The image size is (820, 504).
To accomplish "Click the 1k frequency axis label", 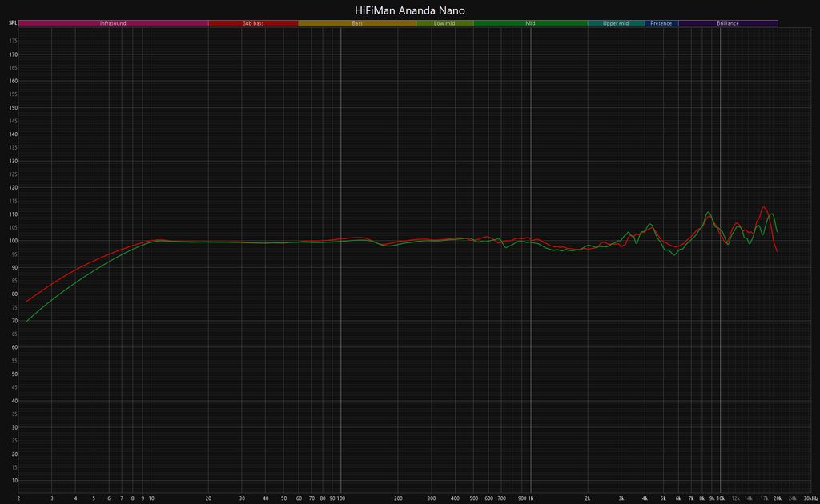I will tap(530, 498).
